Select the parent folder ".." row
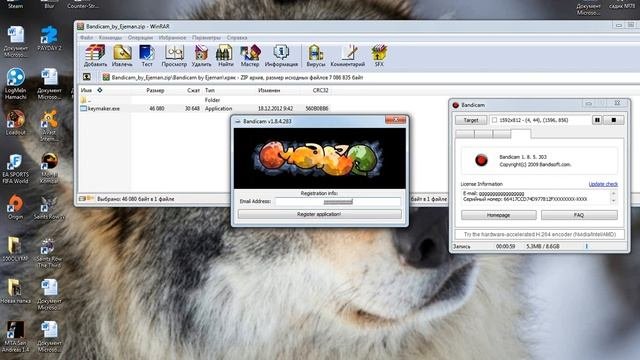Viewport: 640px width, 360px height. [x=204, y=100]
